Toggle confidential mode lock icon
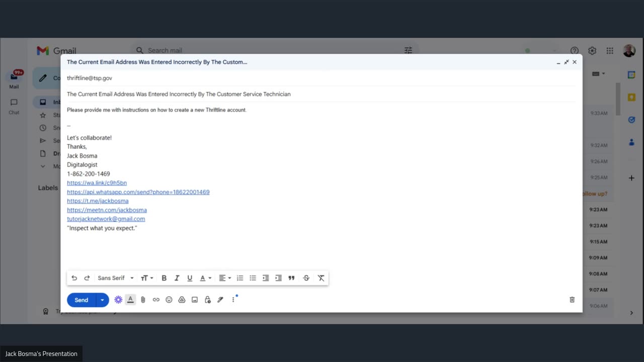644x362 pixels. point(207,300)
